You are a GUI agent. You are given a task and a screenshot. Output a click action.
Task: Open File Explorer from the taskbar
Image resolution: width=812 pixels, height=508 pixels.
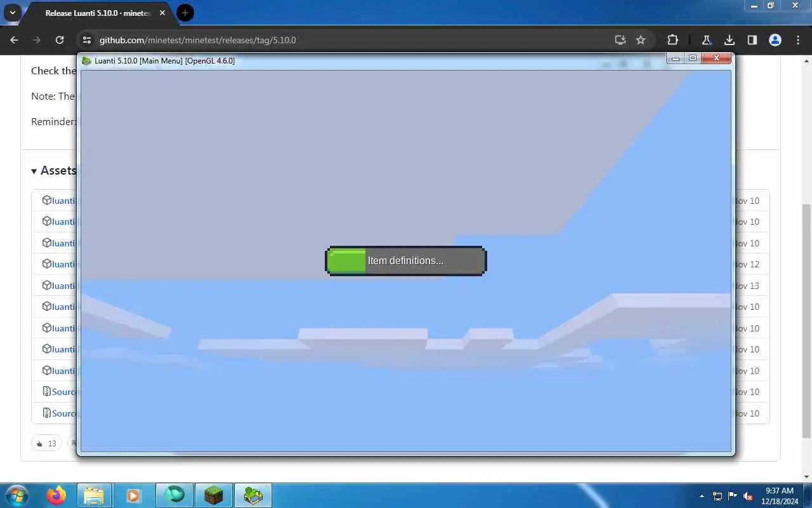(94, 495)
